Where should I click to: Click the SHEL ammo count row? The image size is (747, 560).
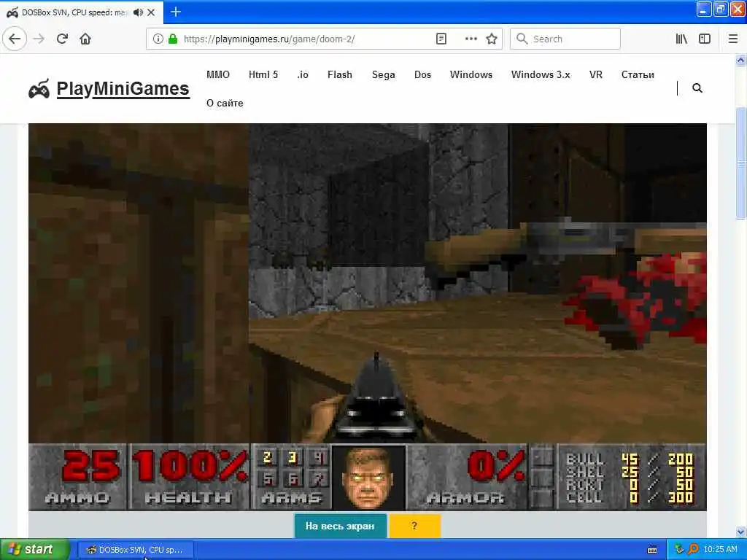[x=630, y=472]
